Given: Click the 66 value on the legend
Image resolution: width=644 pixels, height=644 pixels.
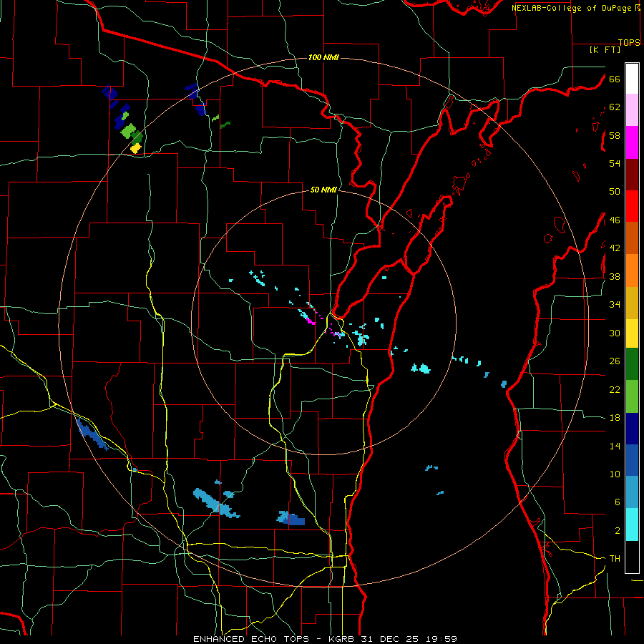Looking at the screenshot, I should (615, 79).
